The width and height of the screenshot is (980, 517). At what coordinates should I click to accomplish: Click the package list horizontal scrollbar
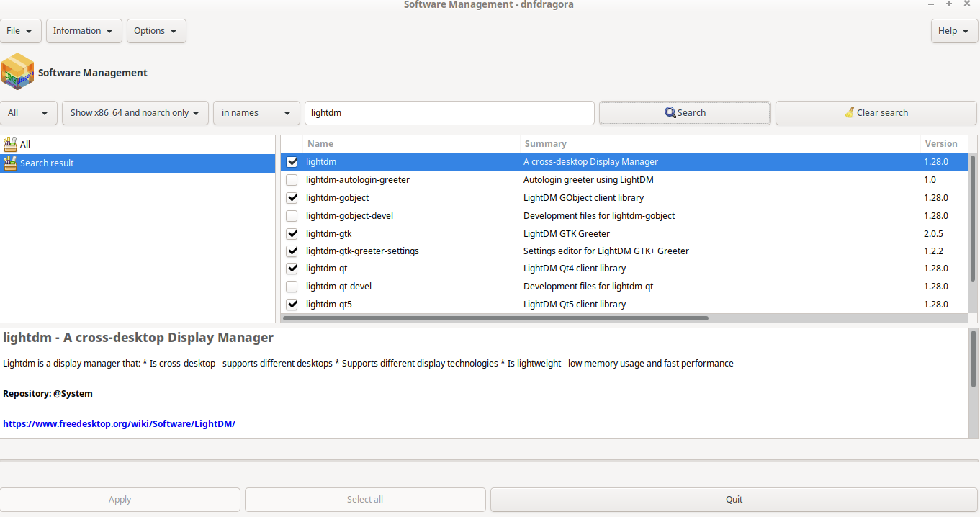pos(495,318)
